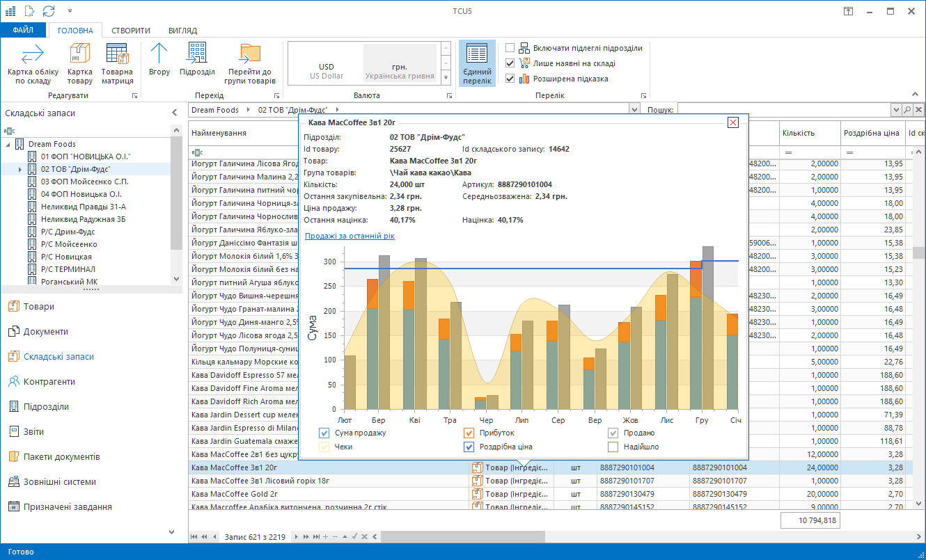Expand the currency gallery dropdown
926x560 pixels.
coord(446,79)
